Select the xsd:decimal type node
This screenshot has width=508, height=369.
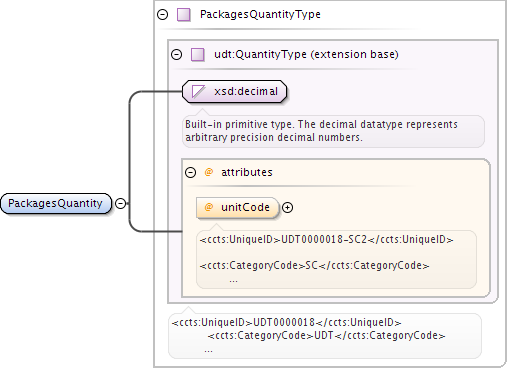[235, 91]
